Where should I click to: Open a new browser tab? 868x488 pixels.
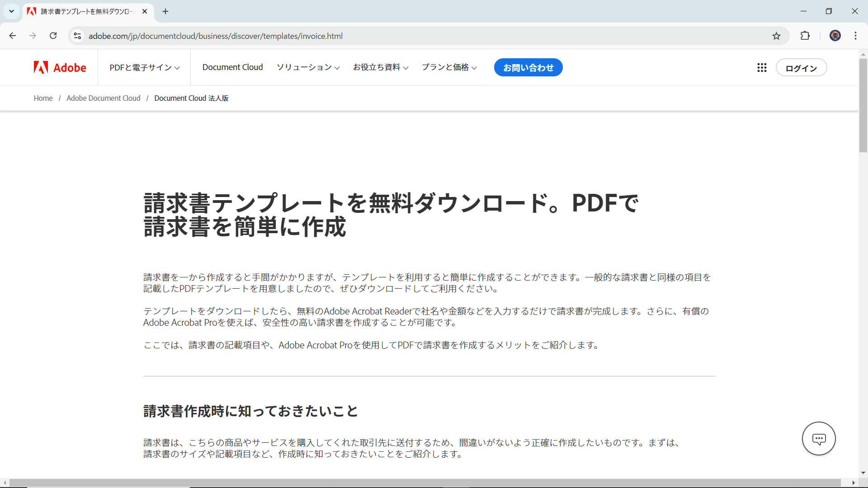click(165, 11)
